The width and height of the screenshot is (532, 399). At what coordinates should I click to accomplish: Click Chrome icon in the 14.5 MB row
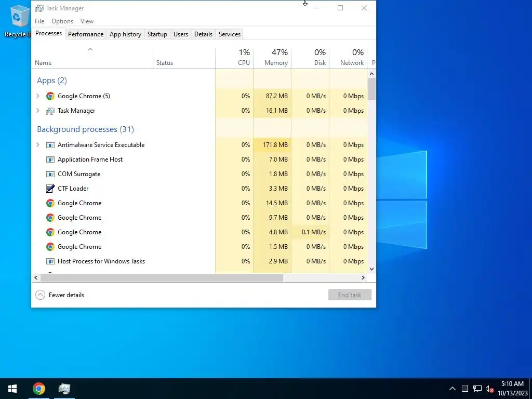pos(50,203)
